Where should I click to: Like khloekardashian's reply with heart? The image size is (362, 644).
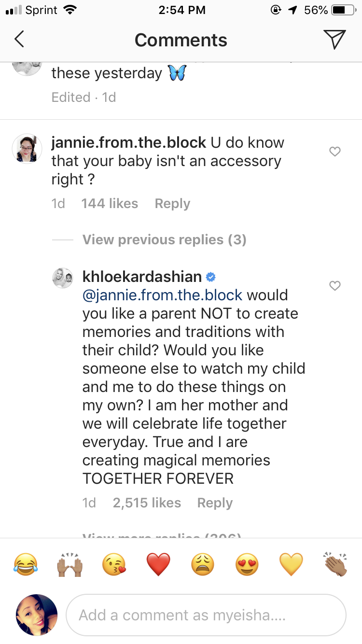click(334, 286)
